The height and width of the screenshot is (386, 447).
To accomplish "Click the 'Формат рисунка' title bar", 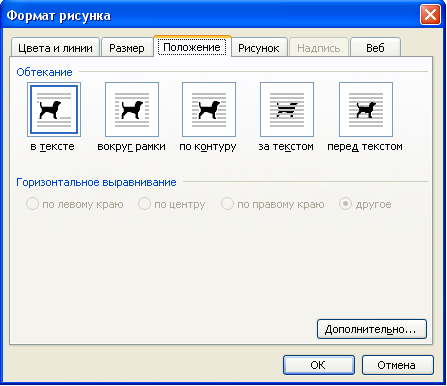I will coord(223,15).
